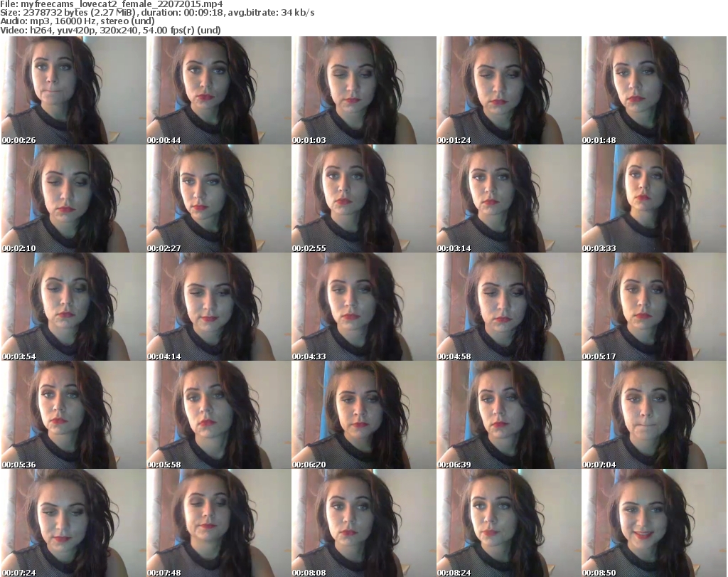The height and width of the screenshot is (577, 728).
Task: Pick the preview frame at 00:04:33
Action: 363,307
